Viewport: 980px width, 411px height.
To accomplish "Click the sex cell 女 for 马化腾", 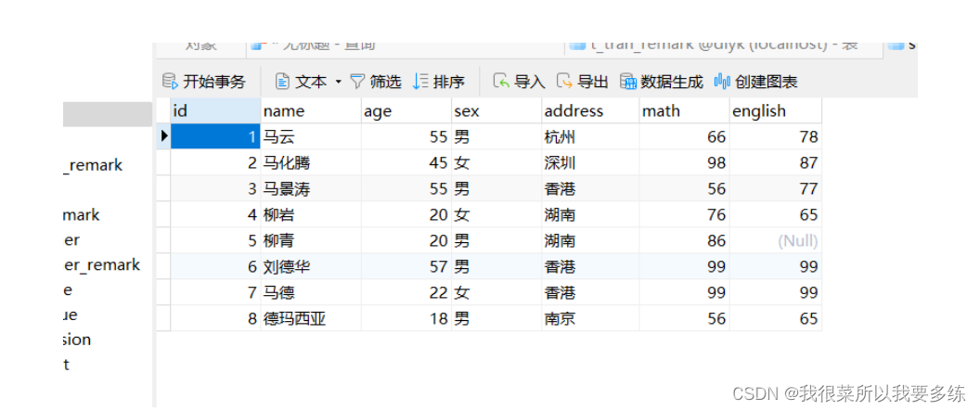I will point(496,162).
